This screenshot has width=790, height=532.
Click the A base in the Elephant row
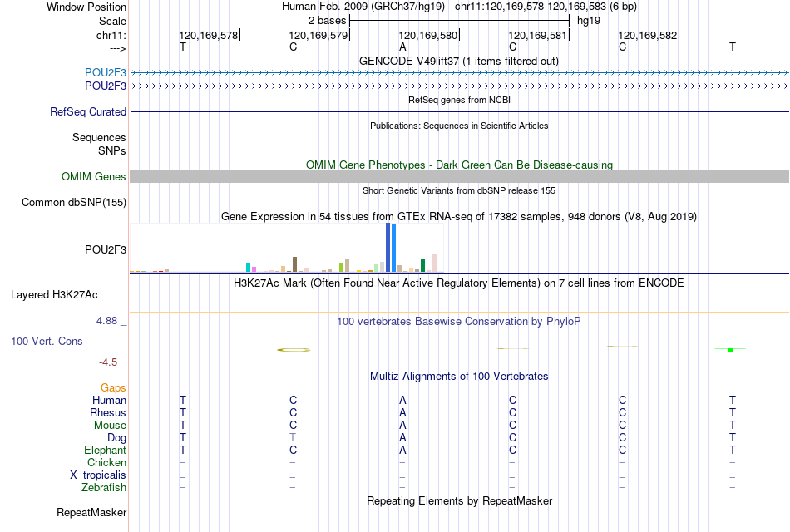coord(402,450)
